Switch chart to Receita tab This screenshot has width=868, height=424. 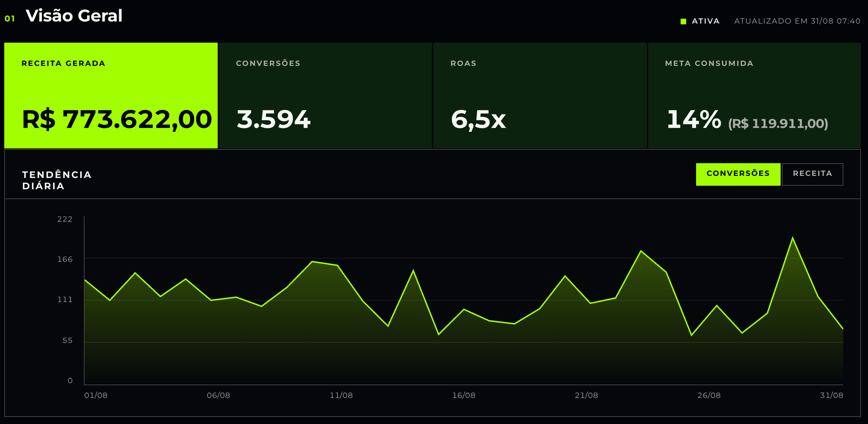(812, 174)
